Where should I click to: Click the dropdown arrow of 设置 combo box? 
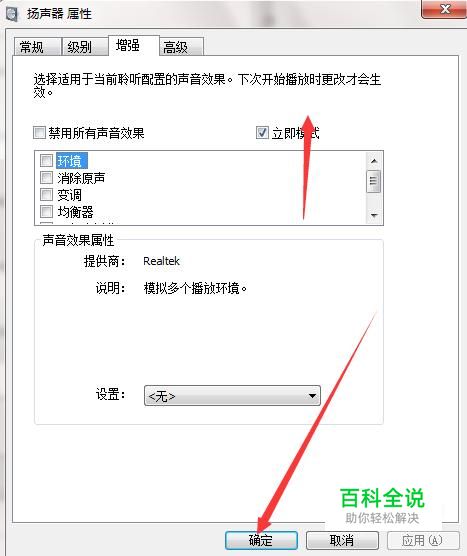coord(312,396)
